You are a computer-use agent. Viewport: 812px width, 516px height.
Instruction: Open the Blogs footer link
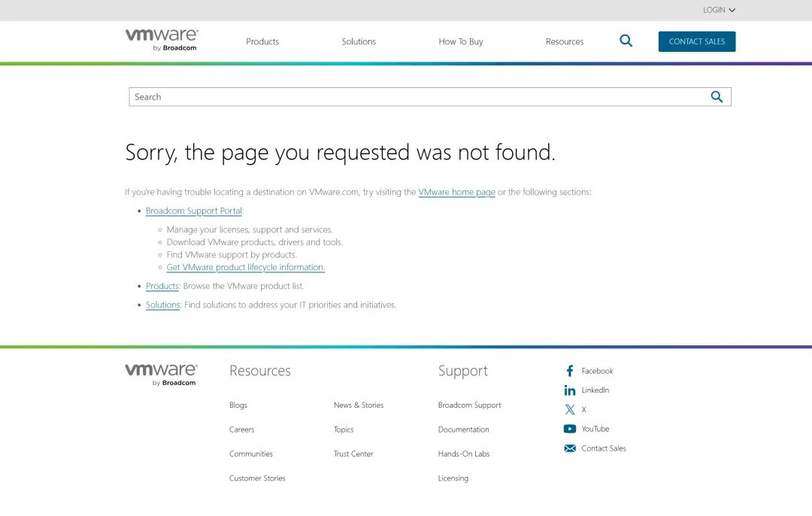238,405
